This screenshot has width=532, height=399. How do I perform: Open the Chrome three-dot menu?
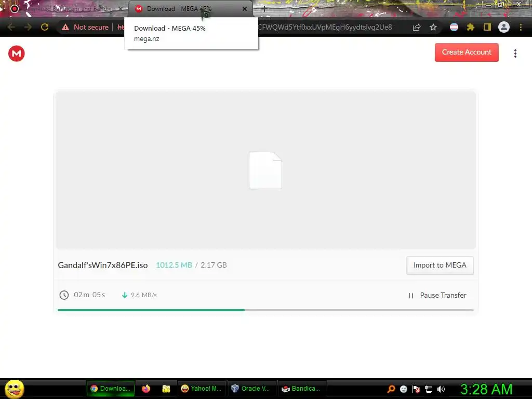coord(521,27)
